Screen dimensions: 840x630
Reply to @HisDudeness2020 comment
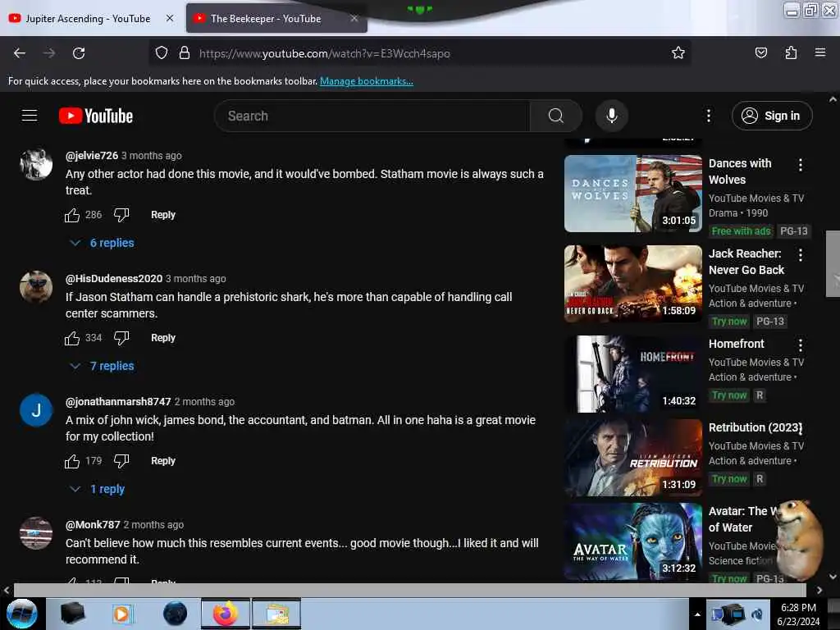click(x=163, y=338)
